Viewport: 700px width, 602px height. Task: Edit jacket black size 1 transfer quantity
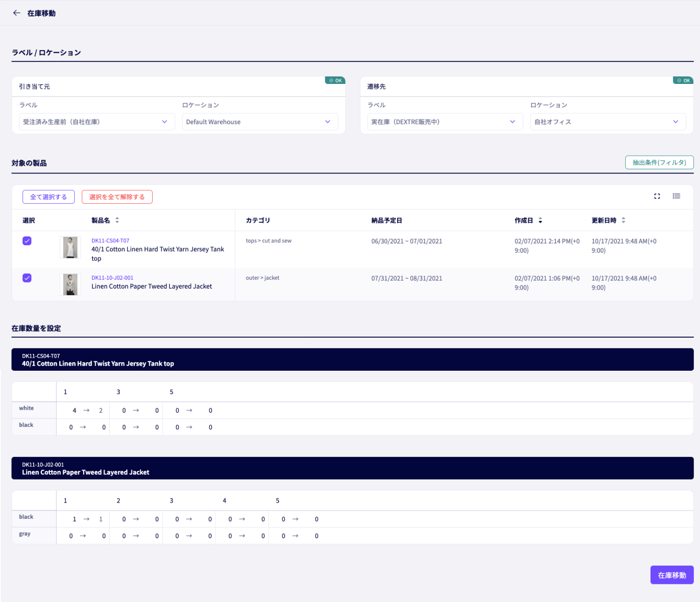(x=101, y=519)
